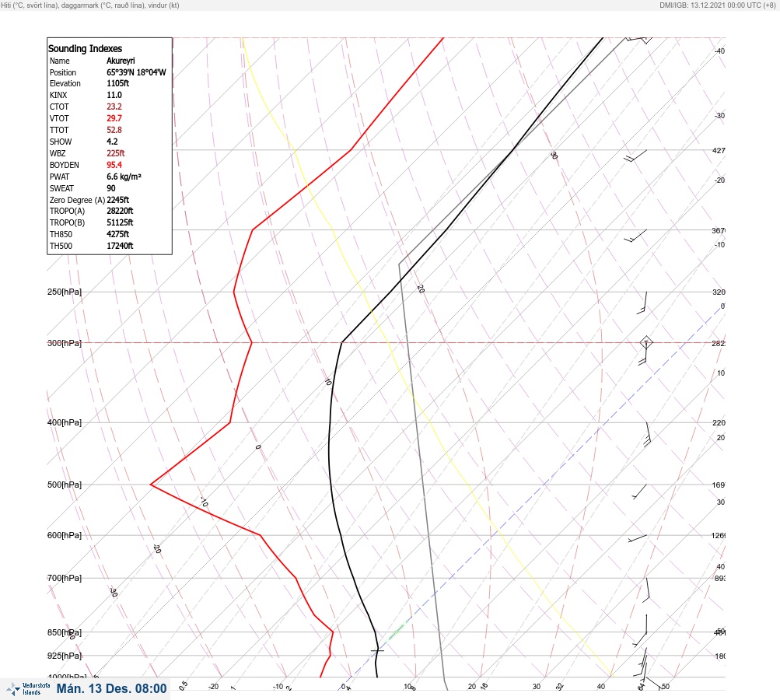Click the 'Sounding Indexes' panel title
The width and height of the screenshot is (780, 700).
click(85, 48)
